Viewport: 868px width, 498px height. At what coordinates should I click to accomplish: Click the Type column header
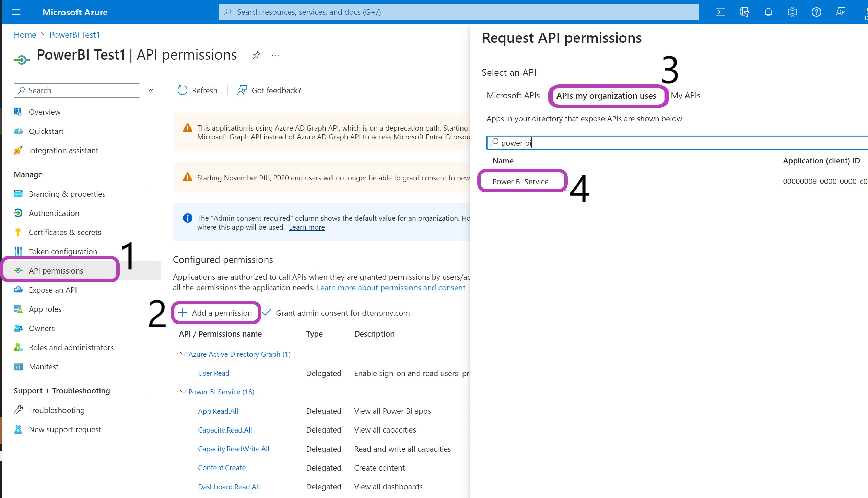(314, 334)
